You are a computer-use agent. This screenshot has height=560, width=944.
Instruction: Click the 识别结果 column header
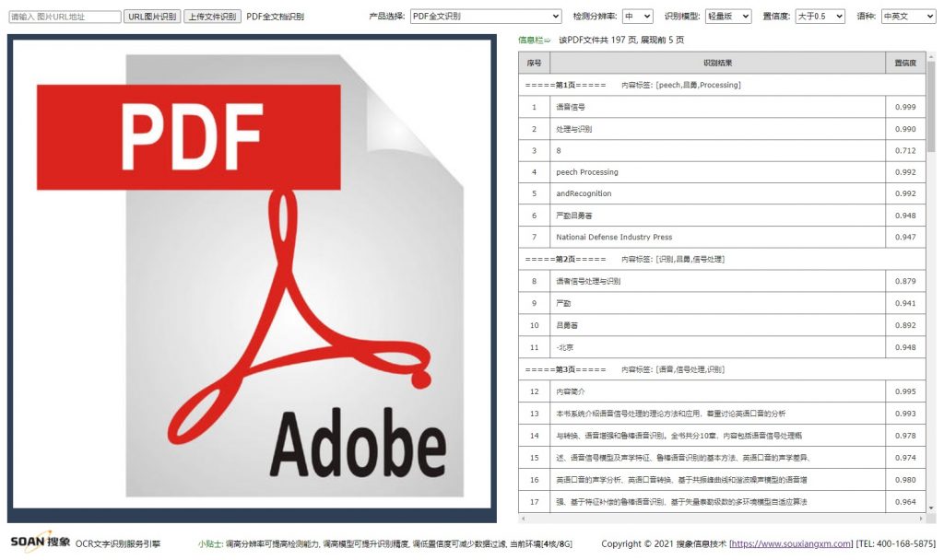point(717,63)
